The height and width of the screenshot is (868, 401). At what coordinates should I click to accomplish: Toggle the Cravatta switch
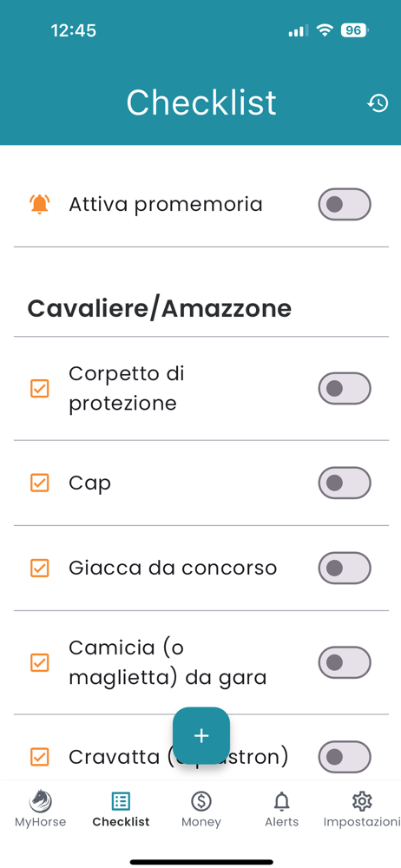coord(345,757)
